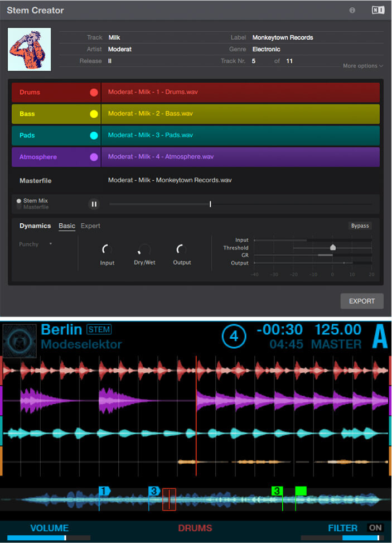This screenshot has height=543, width=392.
Task: Click the Modeselektor artist name
Action: [x=81, y=344]
